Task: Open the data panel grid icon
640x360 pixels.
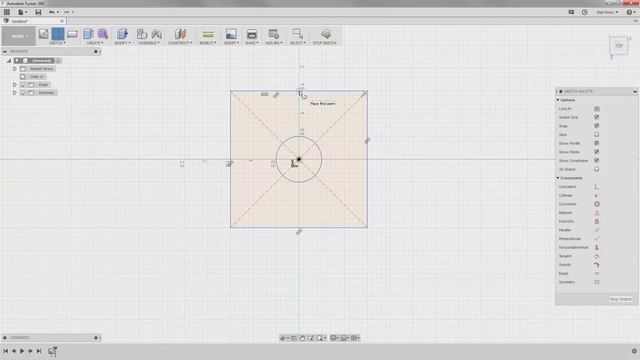Action: tap(7, 12)
